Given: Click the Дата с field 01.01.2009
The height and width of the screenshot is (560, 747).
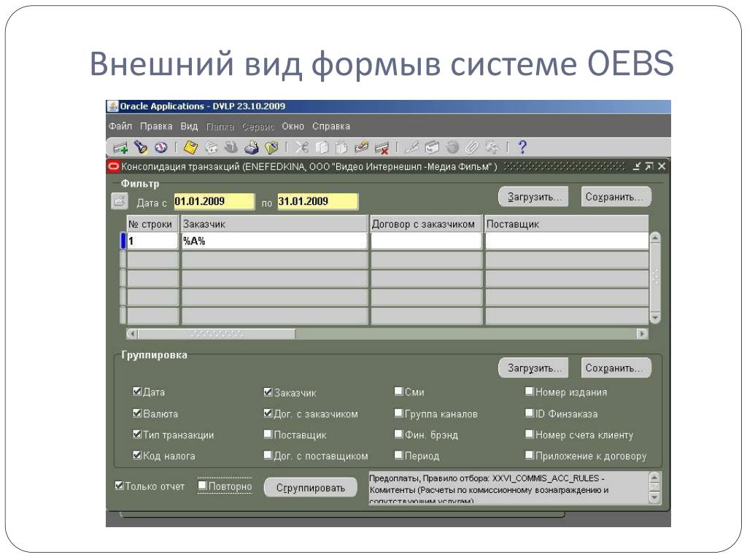Looking at the screenshot, I should click(x=214, y=201).
